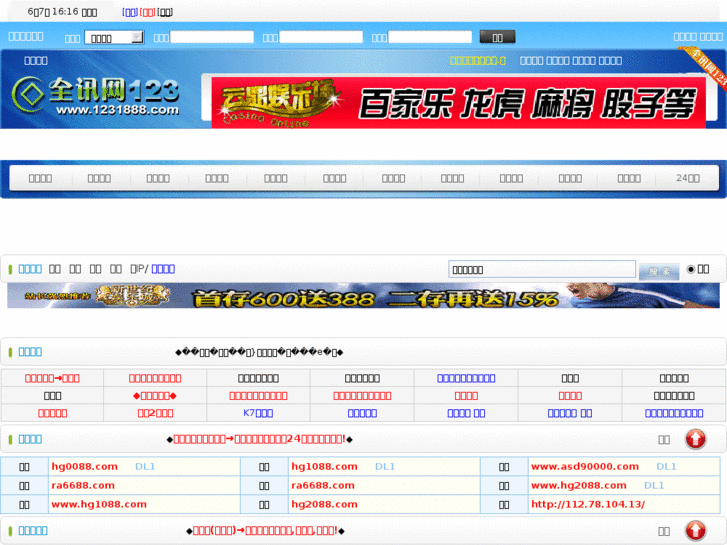This screenshot has width=727, height=545.
Task: Click the red table link containing an arrow
Action: [x=52, y=378]
